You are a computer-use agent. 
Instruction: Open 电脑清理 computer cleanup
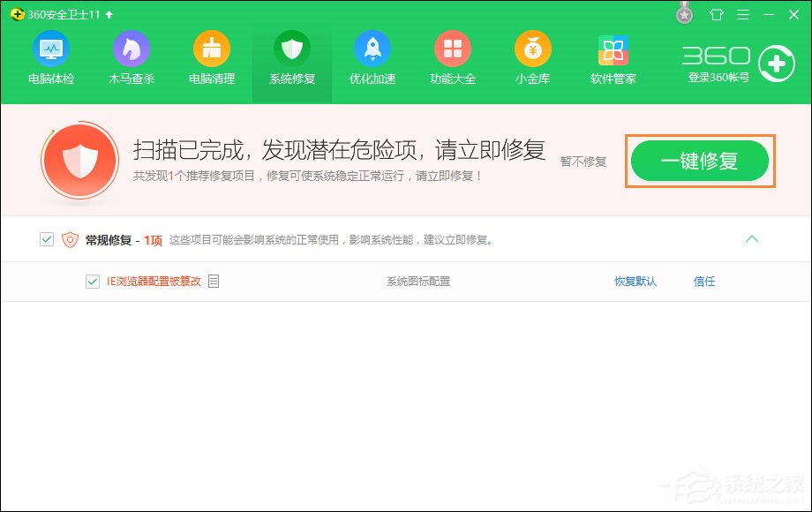click(x=211, y=53)
